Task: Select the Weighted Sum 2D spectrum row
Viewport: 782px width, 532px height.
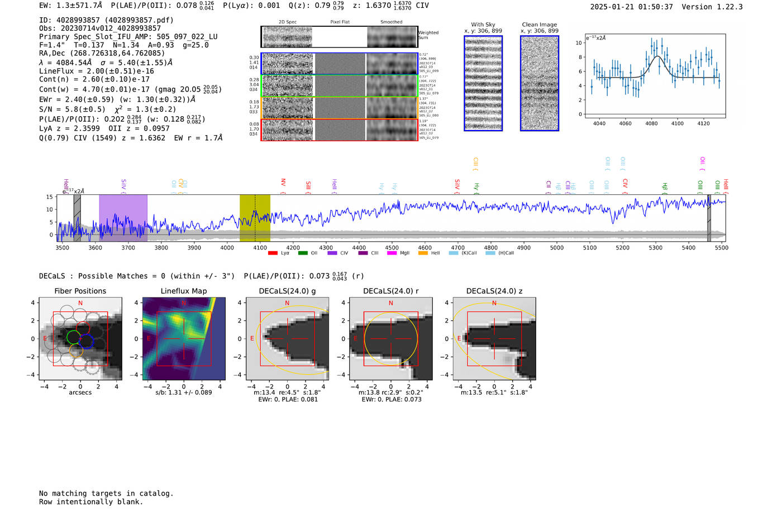Action: [340, 37]
